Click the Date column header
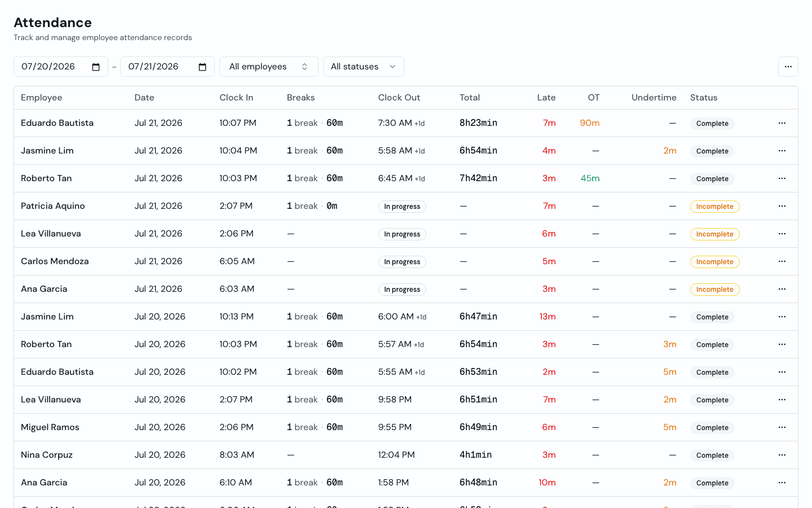 coord(144,98)
